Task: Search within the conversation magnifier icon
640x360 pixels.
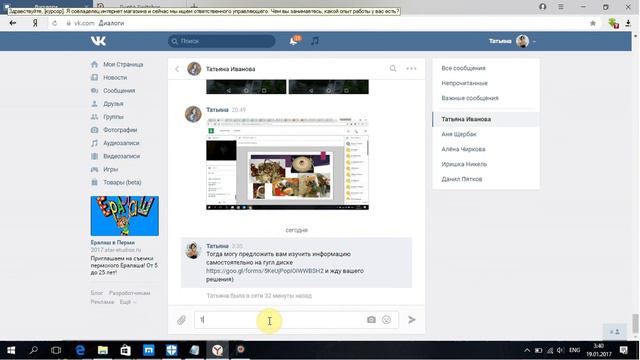Action: 393,69
